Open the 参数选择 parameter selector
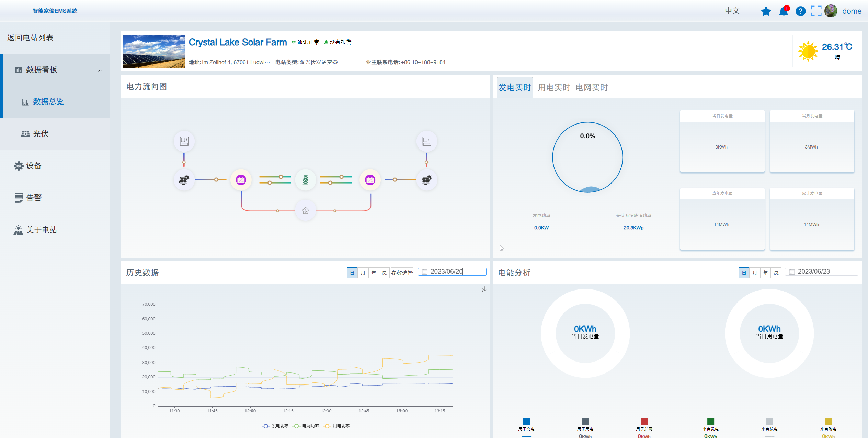 click(x=402, y=273)
